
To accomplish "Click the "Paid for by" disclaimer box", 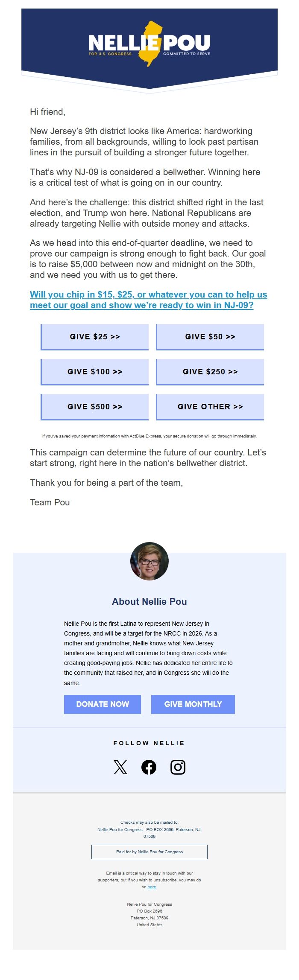I will pos(149,852).
